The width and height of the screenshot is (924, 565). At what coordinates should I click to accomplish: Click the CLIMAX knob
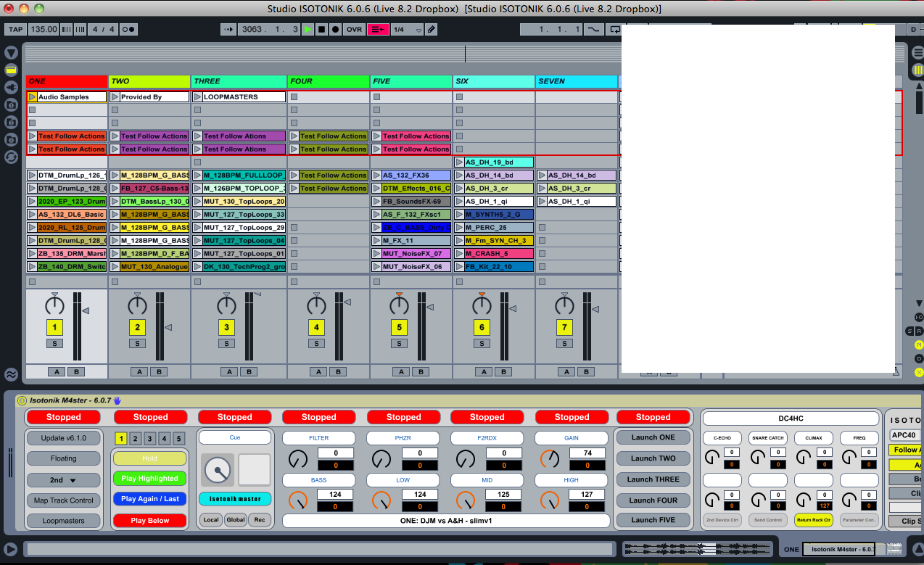(x=803, y=456)
